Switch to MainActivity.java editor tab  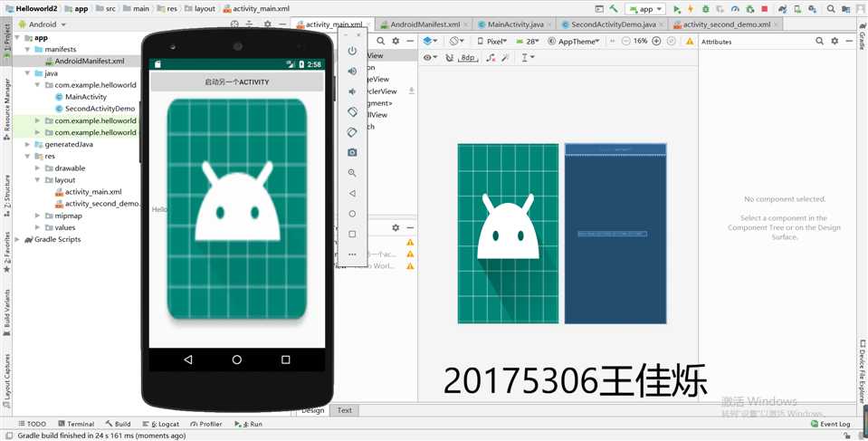pyautogui.click(x=516, y=24)
